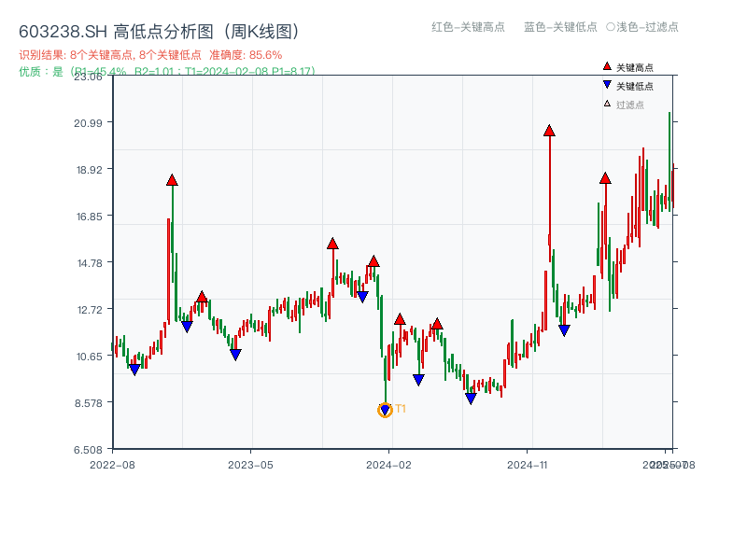
Task: Select the tallest red triangle above the 2024-11 peak
Action: click(x=548, y=131)
